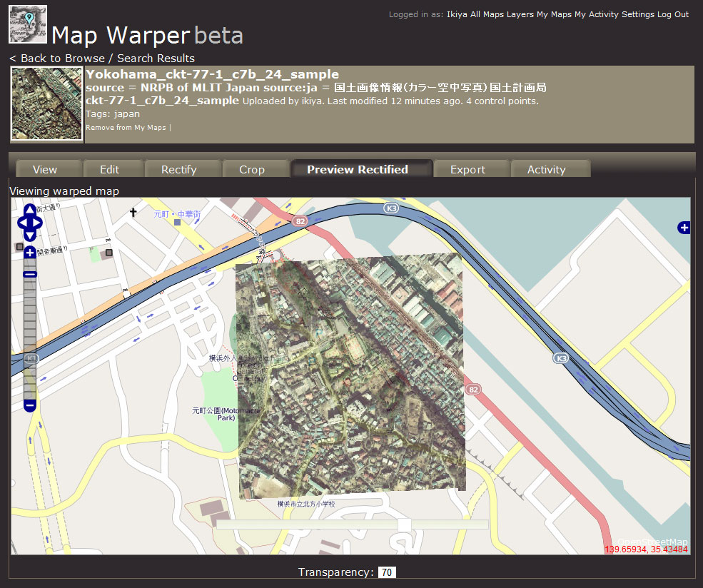
Task: Click Remove from My Maps link
Action: click(x=126, y=127)
